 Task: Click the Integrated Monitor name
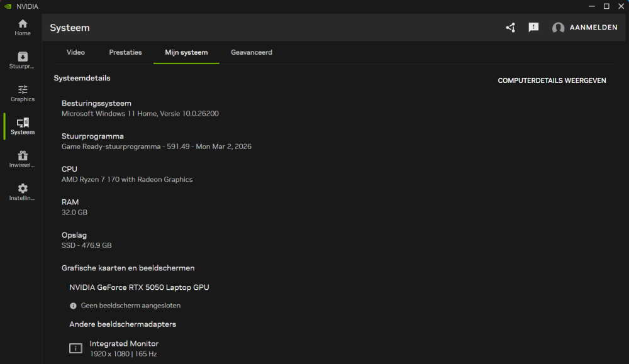pyautogui.click(x=124, y=343)
